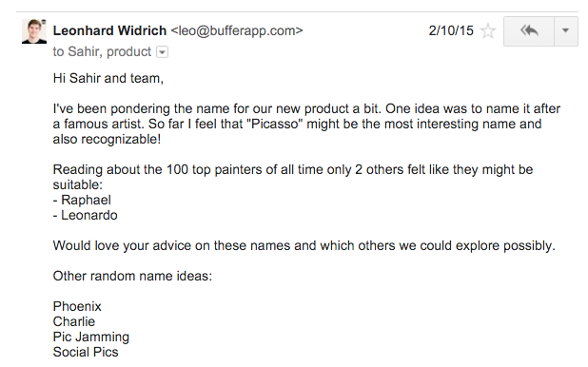Click the name idea 'Social Pics'
Screen dimensions: 588x367
pos(86,353)
